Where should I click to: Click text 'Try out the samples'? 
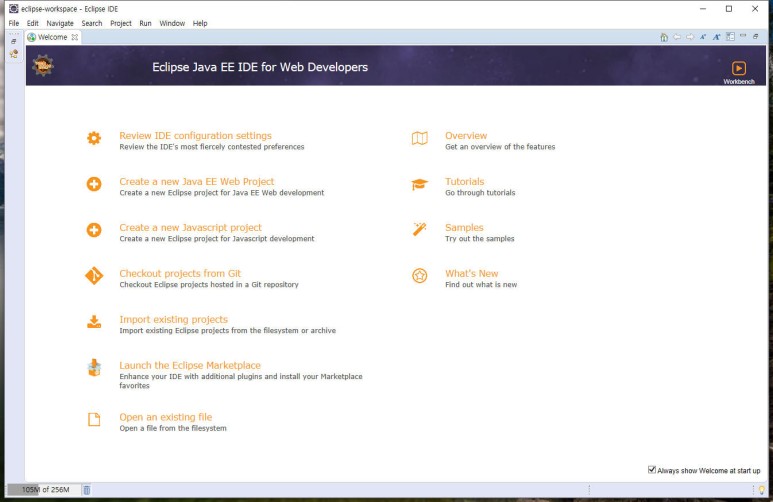[x=480, y=239]
